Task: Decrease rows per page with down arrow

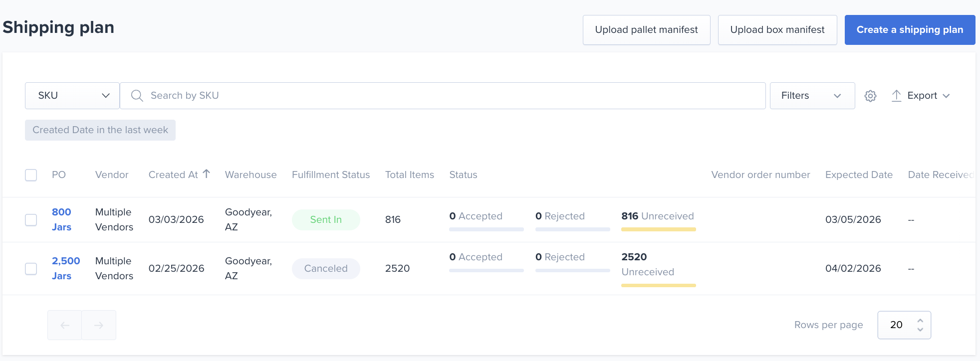Action: point(920,329)
